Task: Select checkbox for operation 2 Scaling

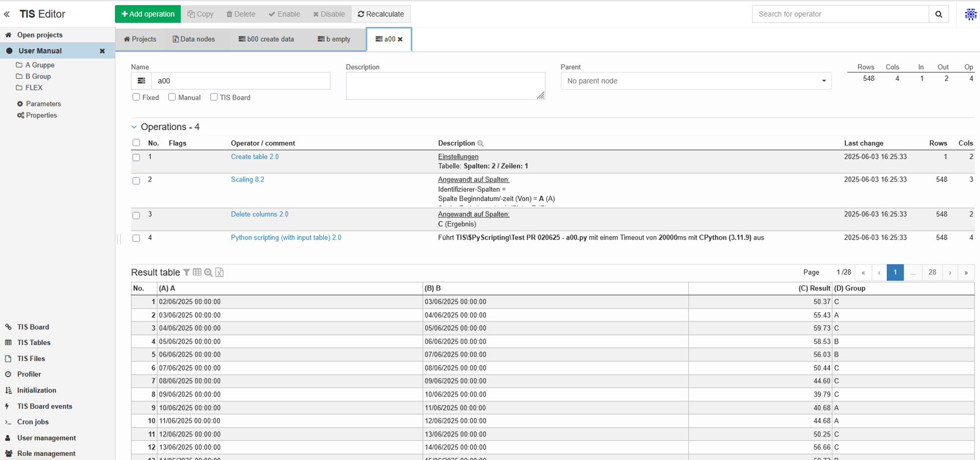Action: (x=136, y=180)
